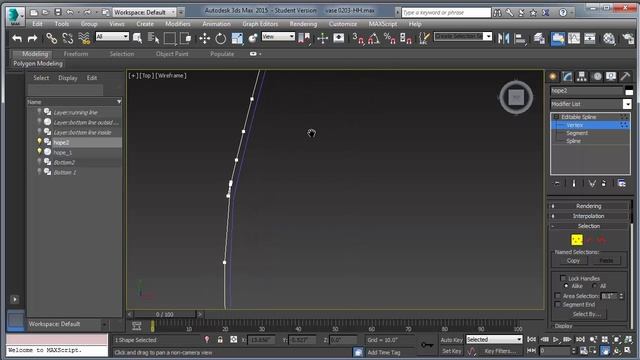Viewport: 640px width, 360px height.
Task: Click the Unlink Selection tool
Action: (68, 38)
